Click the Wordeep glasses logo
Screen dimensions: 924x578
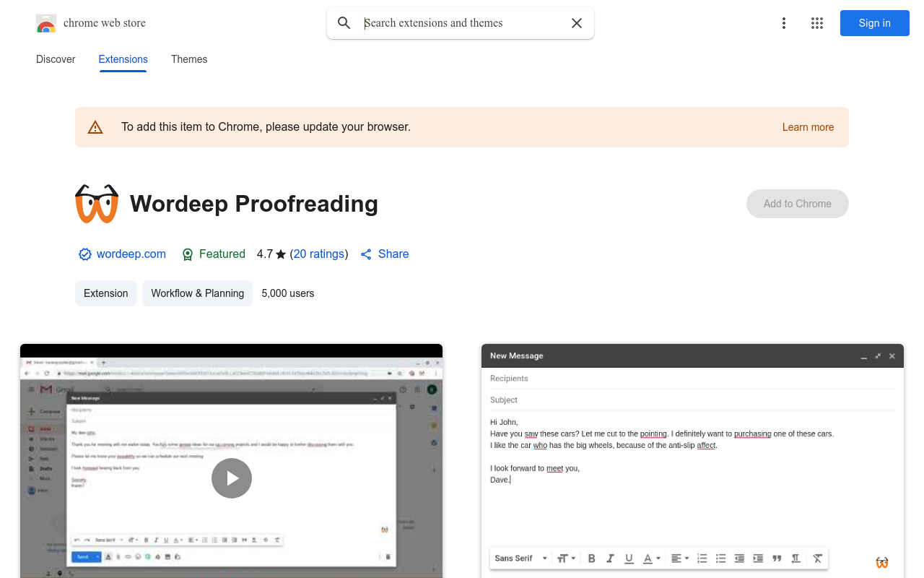pyautogui.click(x=97, y=204)
